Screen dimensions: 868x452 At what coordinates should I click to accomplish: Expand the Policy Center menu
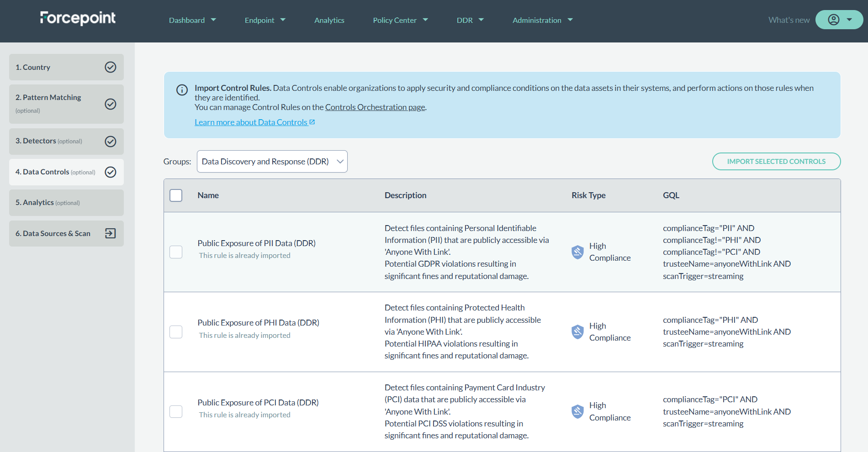pos(400,20)
